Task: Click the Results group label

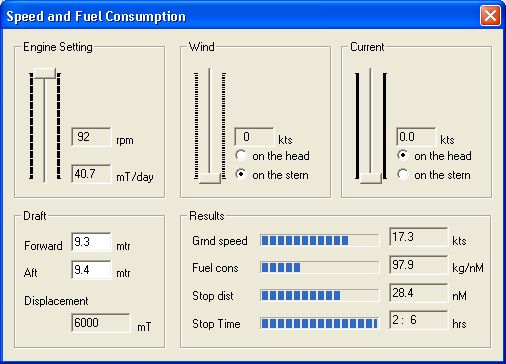Action: click(x=207, y=216)
